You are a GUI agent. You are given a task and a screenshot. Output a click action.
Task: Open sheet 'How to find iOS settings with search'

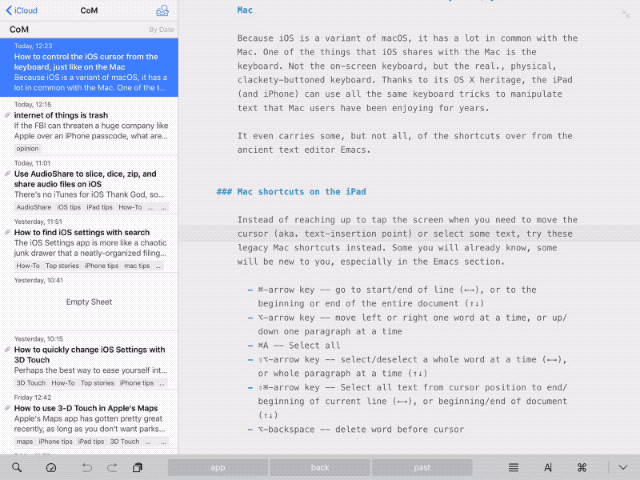[x=89, y=244]
